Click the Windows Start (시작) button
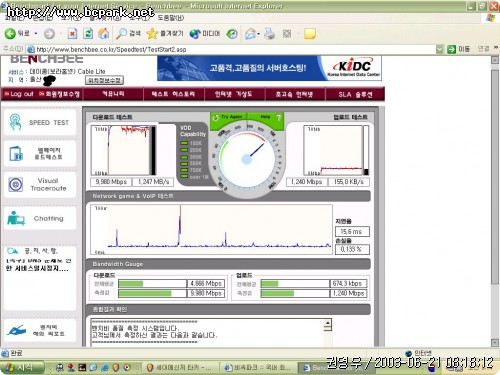Viewport: 500px width, 375px height. (x=22, y=367)
